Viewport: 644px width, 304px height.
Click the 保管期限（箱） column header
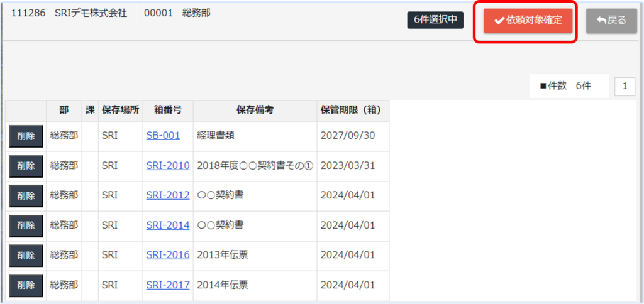coord(353,111)
